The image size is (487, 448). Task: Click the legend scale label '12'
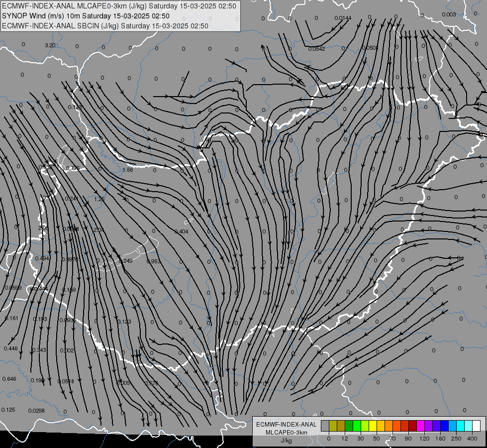[x=345, y=439]
